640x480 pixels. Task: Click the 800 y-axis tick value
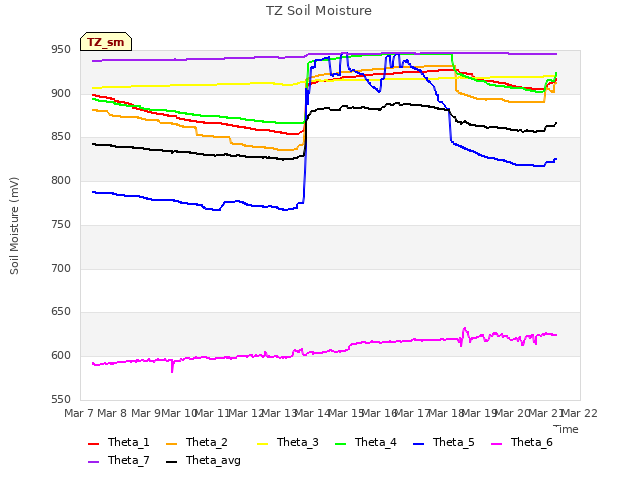(x=61, y=180)
